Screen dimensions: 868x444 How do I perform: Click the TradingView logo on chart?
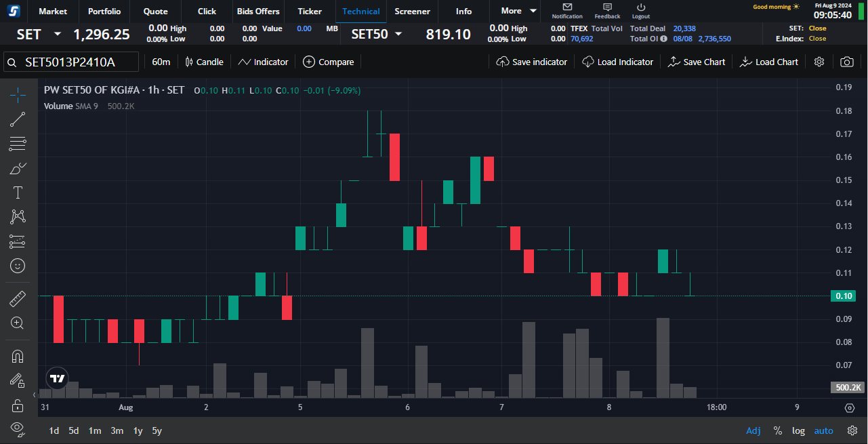click(57, 378)
